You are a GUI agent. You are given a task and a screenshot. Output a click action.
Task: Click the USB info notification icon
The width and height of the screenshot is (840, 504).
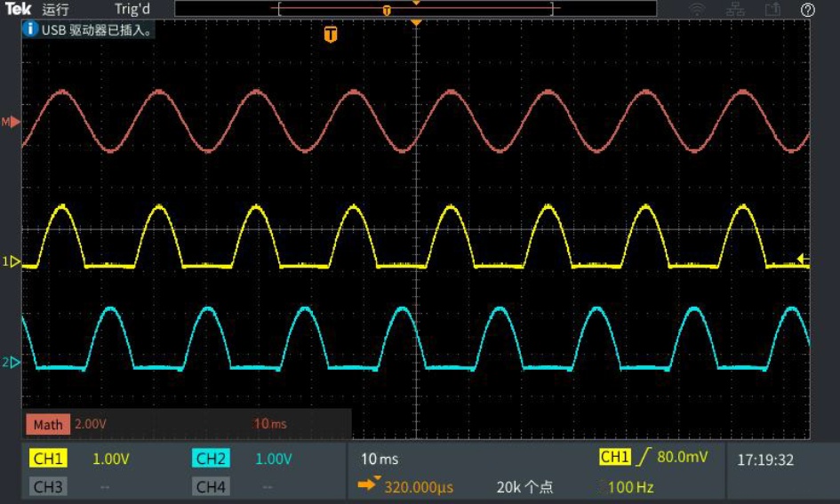pos(30,29)
